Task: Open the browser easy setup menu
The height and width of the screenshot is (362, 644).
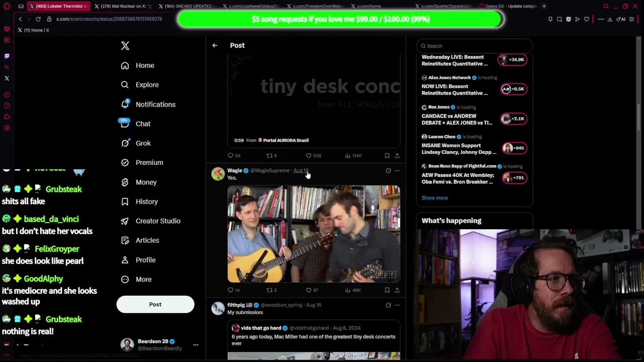Action: point(631,19)
